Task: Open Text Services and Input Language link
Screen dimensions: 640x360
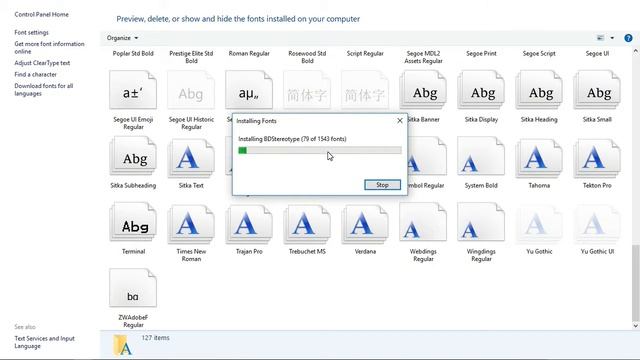Action: click(x=44, y=342)
